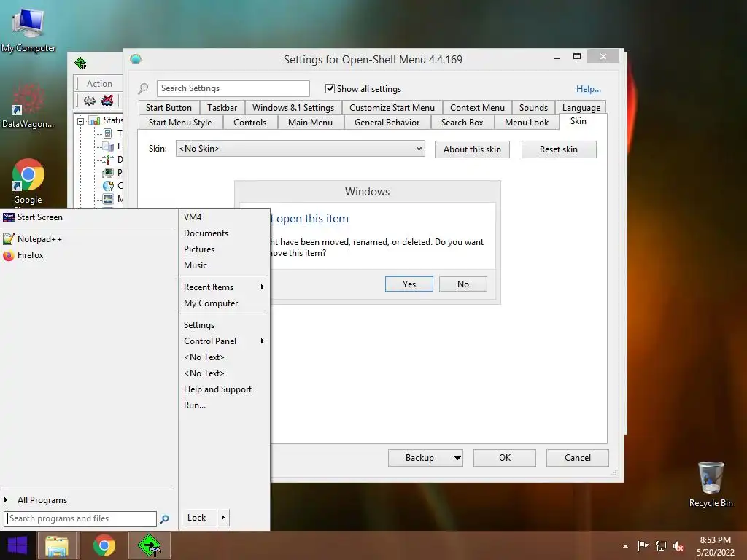Image resolution: width=747 pixels, height=560 pixels.
Task: Open the Skin dropdown list
Action: [300, 149]
